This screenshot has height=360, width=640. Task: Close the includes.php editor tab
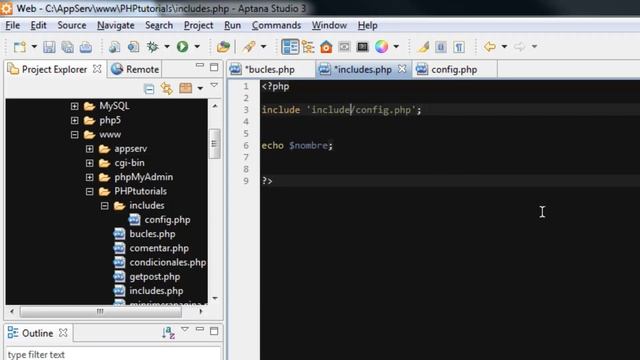tap(402, 69)
